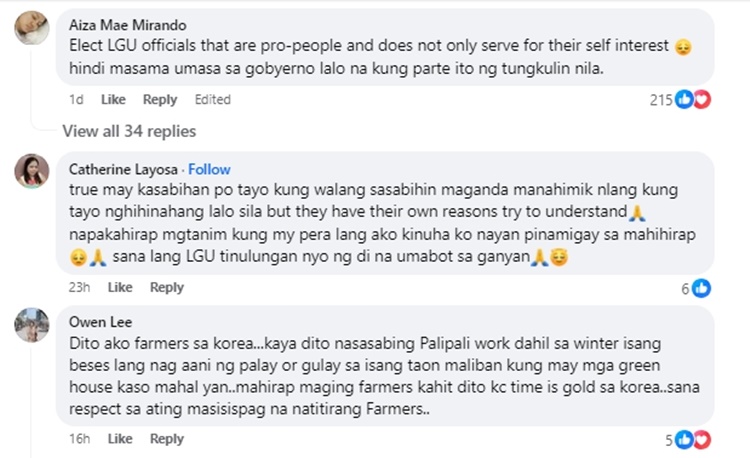Open Catherine Layosa's profile picture

(x=31, y=171)
